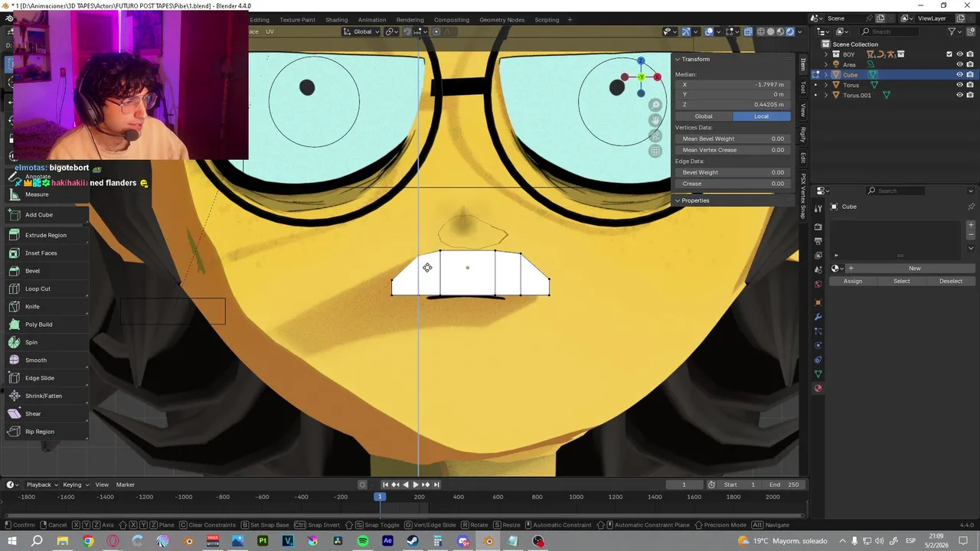This screenshot has width=980, height=551.
Task: Open the Tool properties tab icon
Action: (x=818, y=209)
